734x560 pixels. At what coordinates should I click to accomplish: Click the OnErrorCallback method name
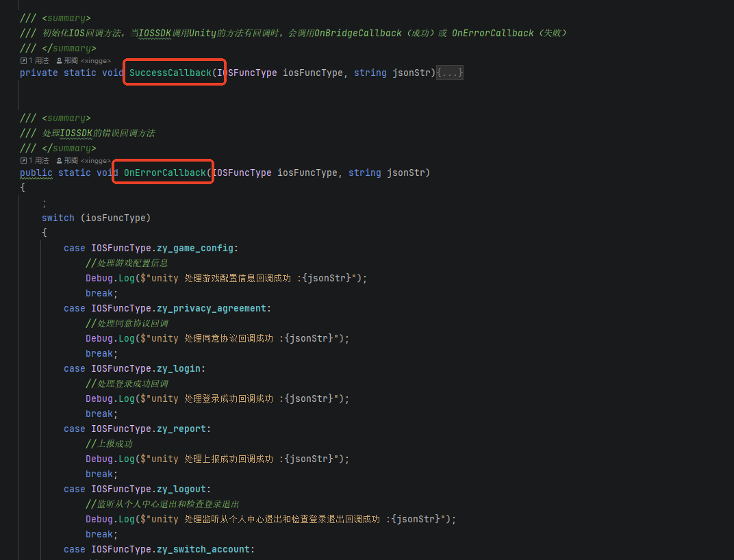point(164,173)
